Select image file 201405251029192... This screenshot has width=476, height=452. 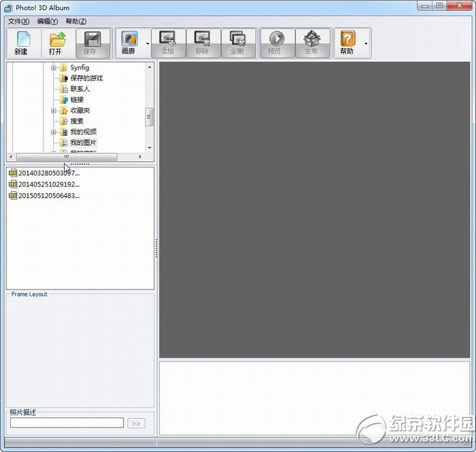point(49,184)
